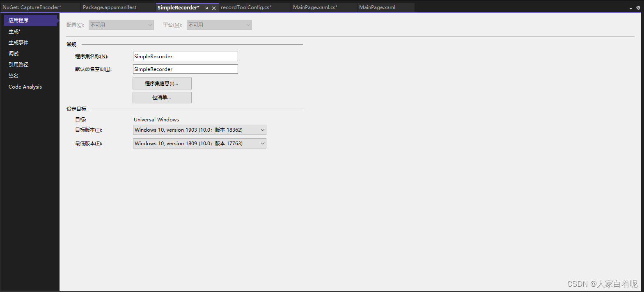Open the 平台 dropdown
Image resolution: width=644 pixels, height=292 pixels.
coord(219,25)
